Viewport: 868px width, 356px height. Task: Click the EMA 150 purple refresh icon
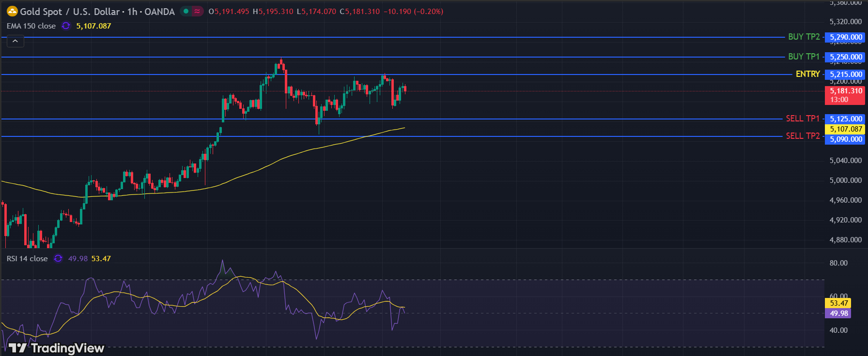[66, 26]
